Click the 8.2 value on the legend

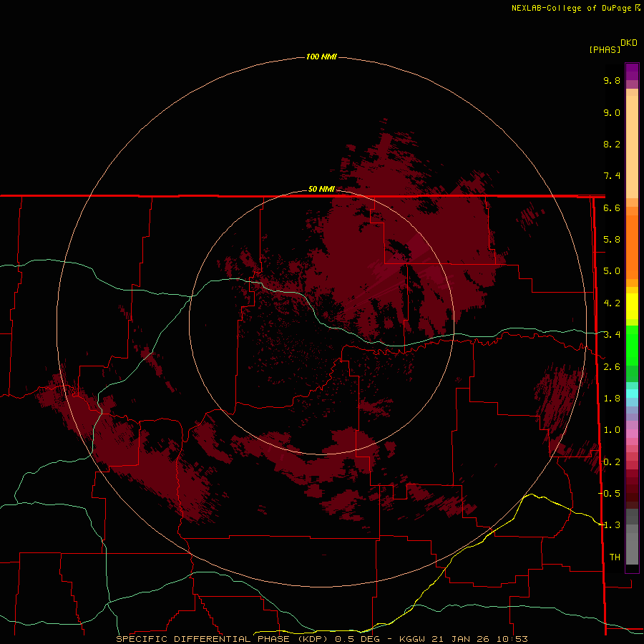[612, 145]
